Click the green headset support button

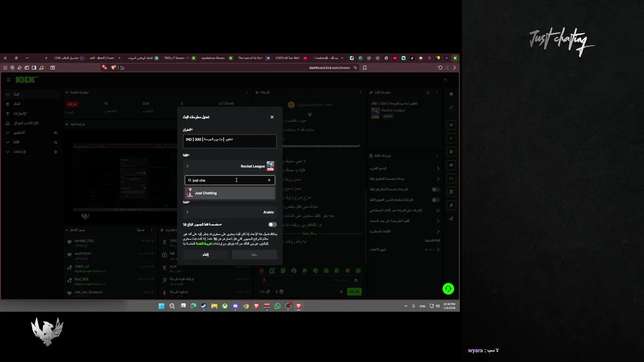(x=448, y=289)
